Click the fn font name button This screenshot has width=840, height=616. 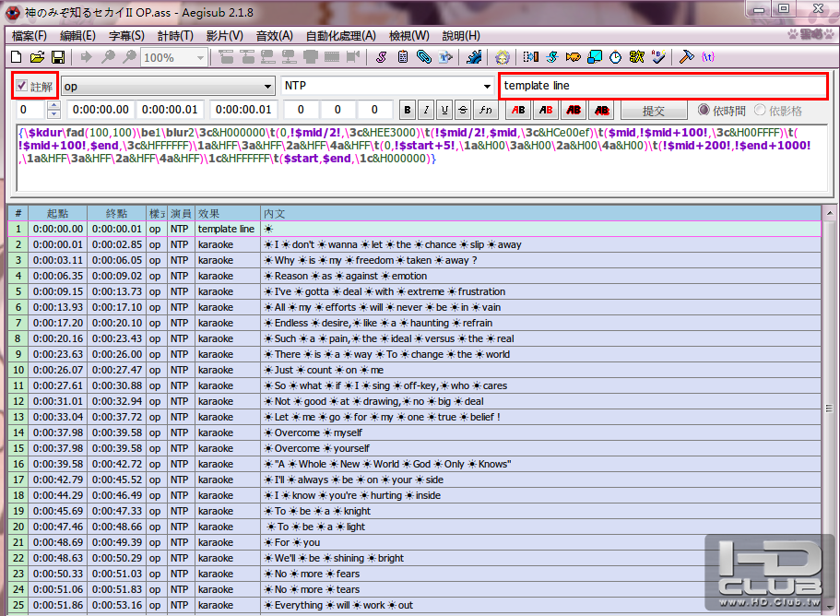485,110
